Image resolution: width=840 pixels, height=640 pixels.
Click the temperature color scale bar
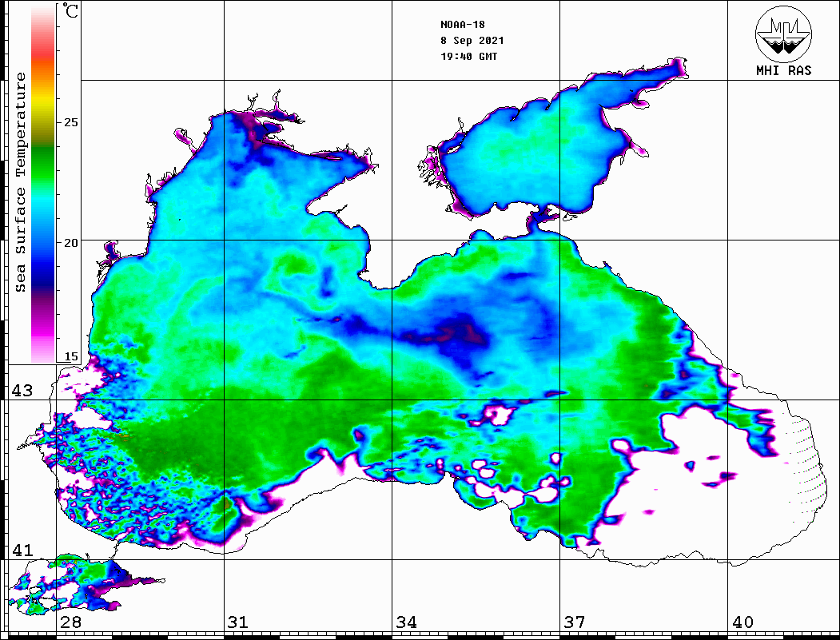(x=43, y=184)
